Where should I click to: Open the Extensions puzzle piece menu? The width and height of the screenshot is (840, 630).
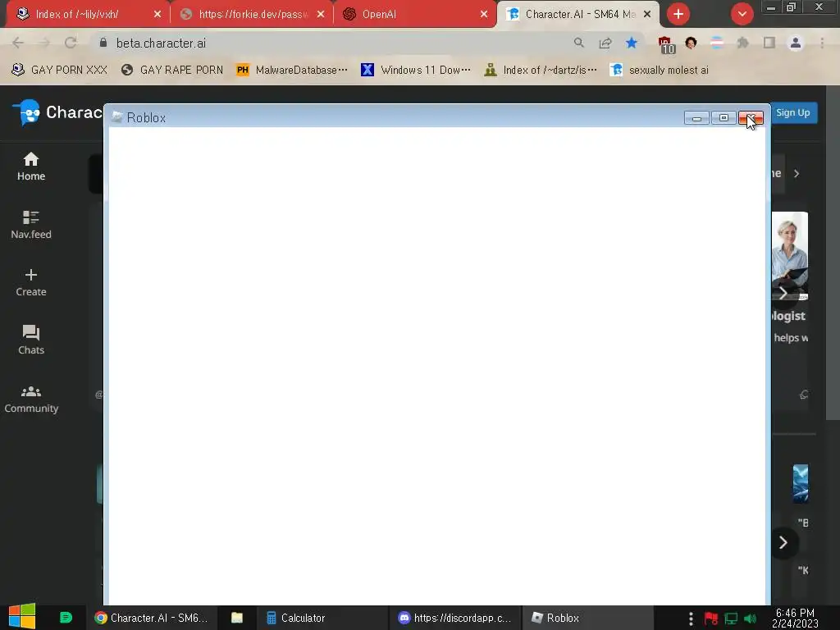coord(742,43)
